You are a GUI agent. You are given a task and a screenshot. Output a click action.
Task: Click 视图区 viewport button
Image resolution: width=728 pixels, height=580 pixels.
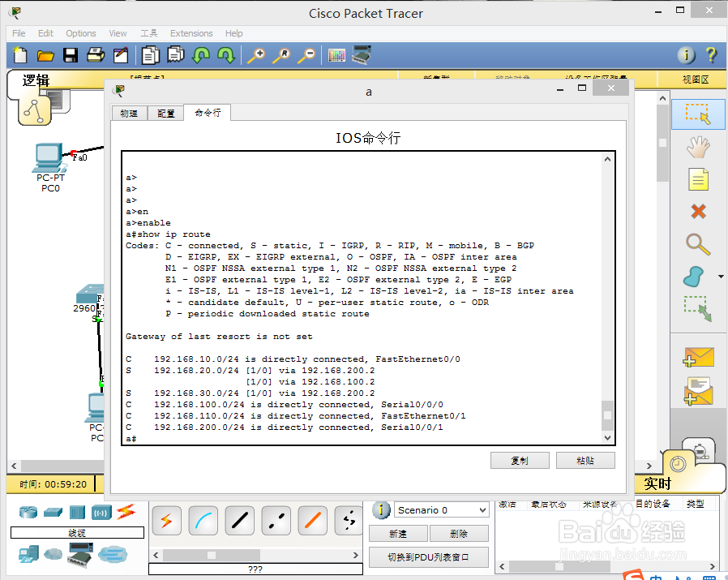coord(695,79)
